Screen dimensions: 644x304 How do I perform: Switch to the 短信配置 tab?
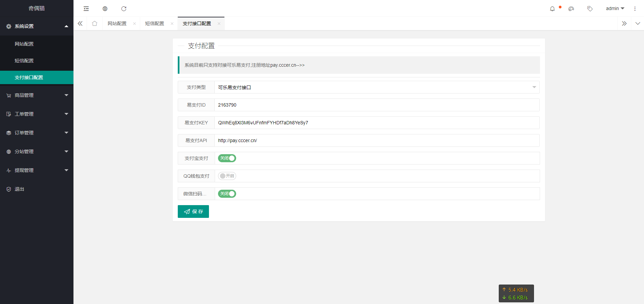[x=155, y=23]
